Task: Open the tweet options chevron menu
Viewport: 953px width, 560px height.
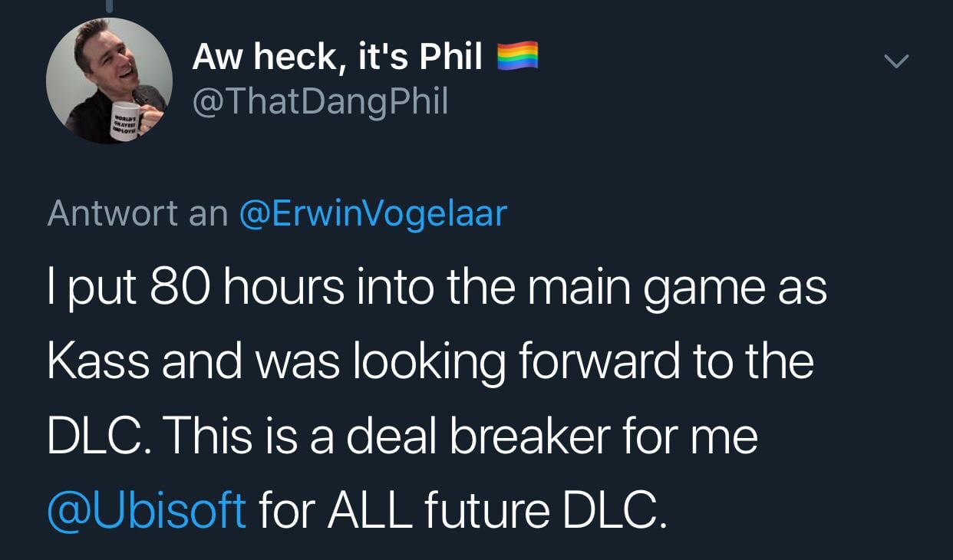Action: point(896,60)
